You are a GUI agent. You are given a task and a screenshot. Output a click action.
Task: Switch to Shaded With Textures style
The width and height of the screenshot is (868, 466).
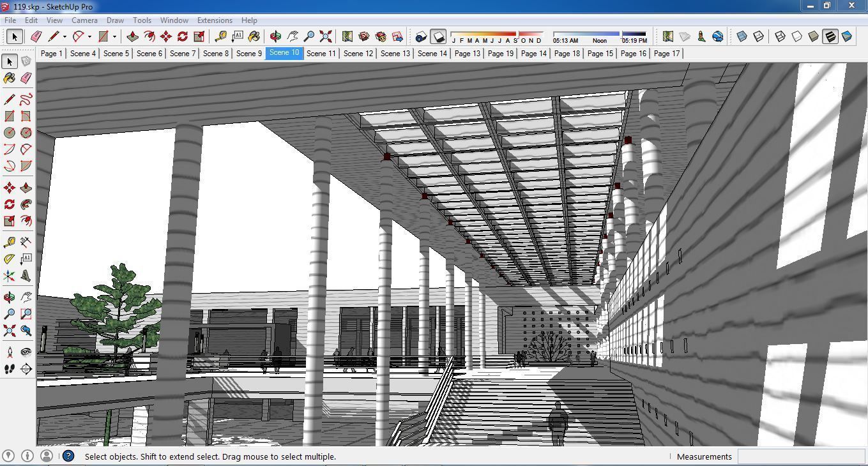(830, 36)
